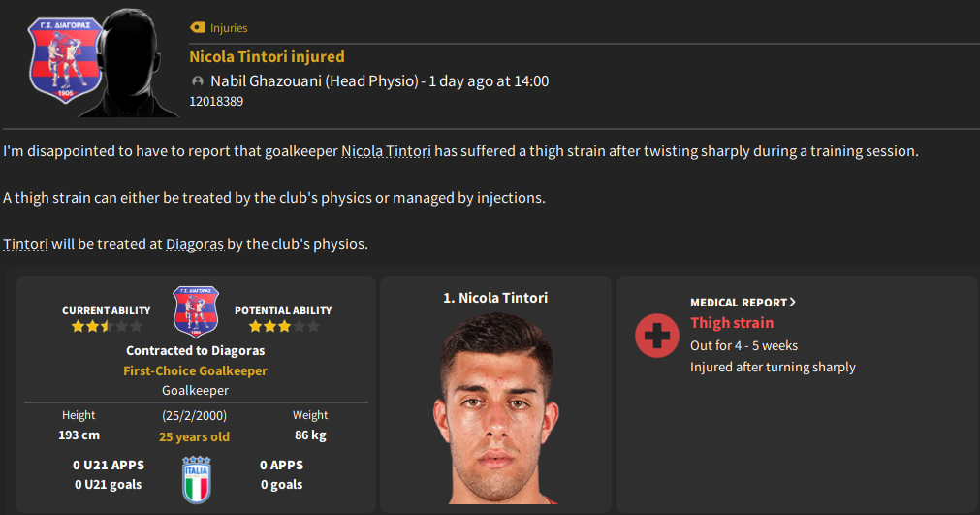
Task: Open the Injuries category label
Action: click(229, 28)
